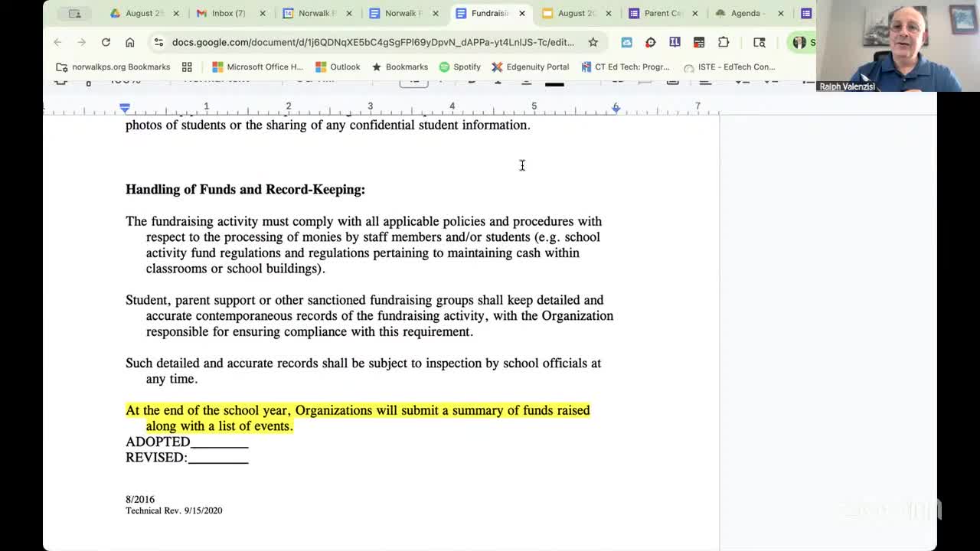Image resolution: width=980 pixels, height=551 pixels.
Task: Click the dark extension icon with red square
Action: coord(698,42)
